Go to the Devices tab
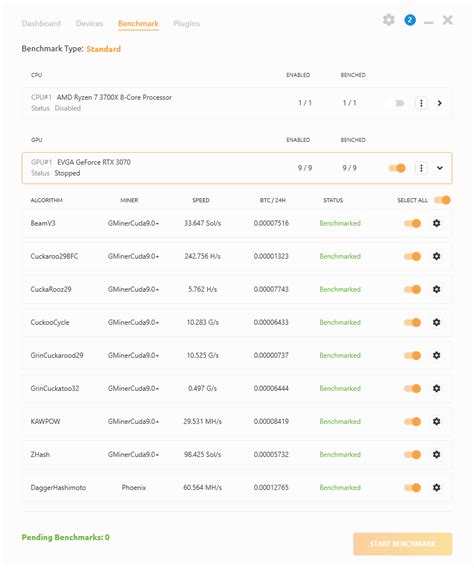Image resolution: width=474 pixels, height=568 pixels. click(x=89, y=24)
